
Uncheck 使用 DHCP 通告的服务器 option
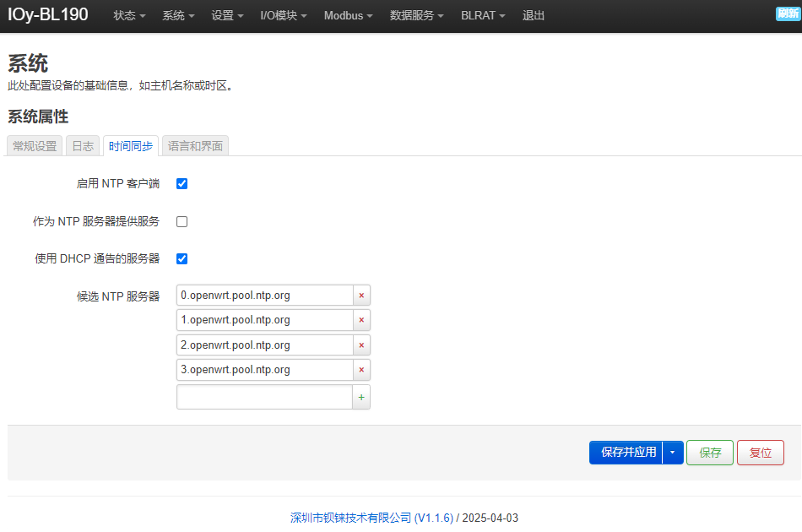[182, 259]
